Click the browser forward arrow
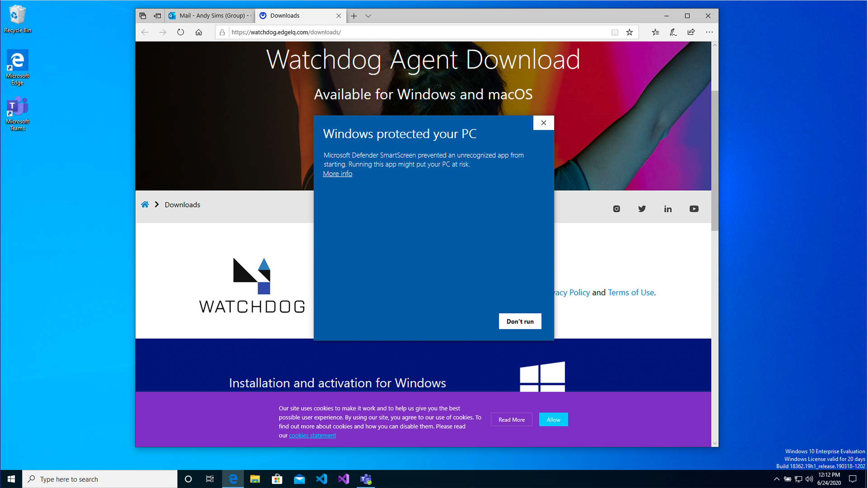Screen dimensions: 868x488 [163, 32]
